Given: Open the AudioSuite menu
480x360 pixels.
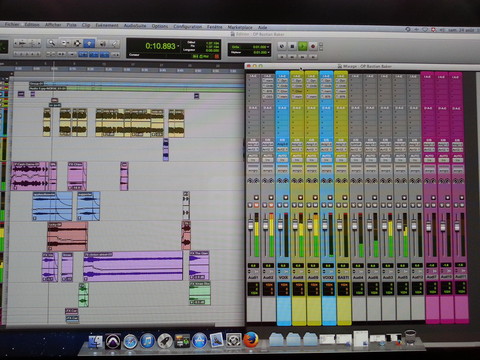Looking at the screenshot, I should (135, 26).
